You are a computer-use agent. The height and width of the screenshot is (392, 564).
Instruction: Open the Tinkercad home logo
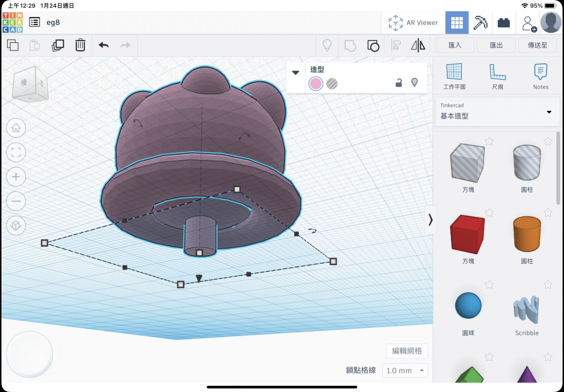(x=13, y=23)
